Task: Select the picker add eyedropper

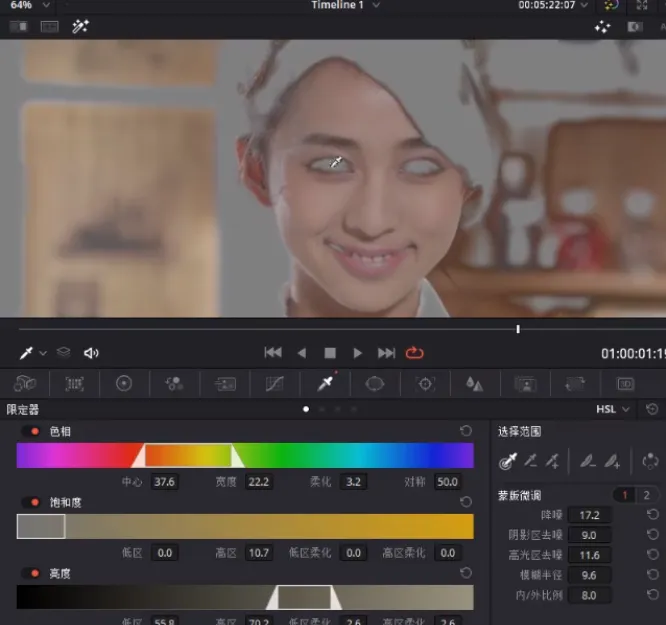Action: click(553, 461)
